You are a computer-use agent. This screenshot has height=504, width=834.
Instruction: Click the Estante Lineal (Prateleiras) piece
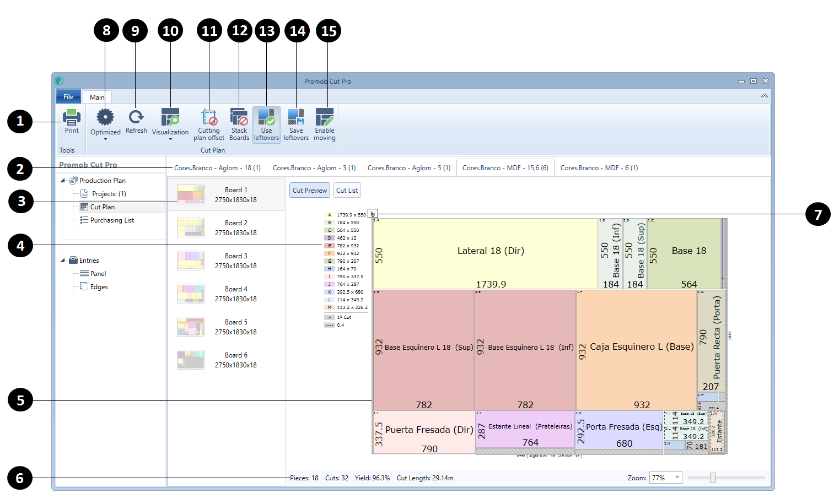(x=525, y=429)
